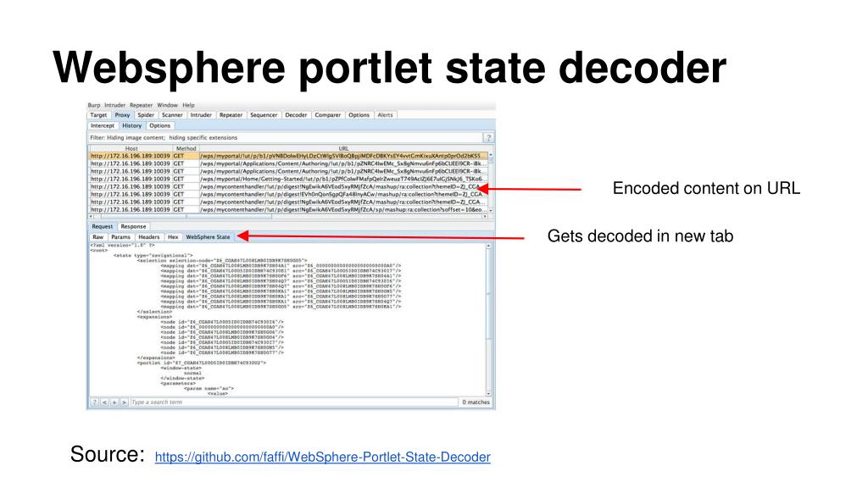Click the previous match '<' button
The image size is (868, 488).
104,402
